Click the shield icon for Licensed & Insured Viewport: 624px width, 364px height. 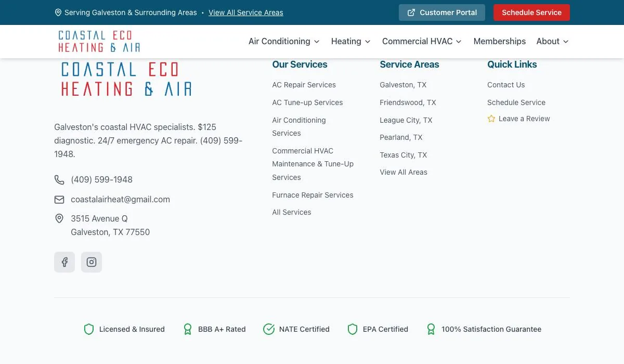(x=89, y=329)
